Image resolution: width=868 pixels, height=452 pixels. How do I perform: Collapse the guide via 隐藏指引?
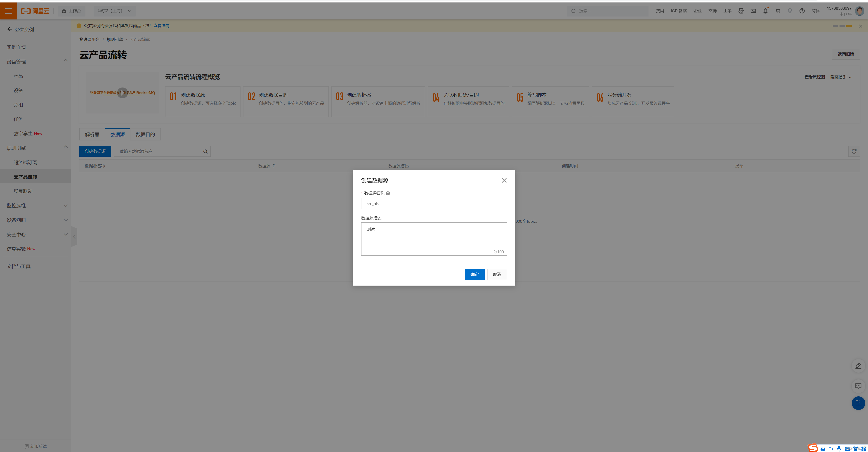point(841,77)
